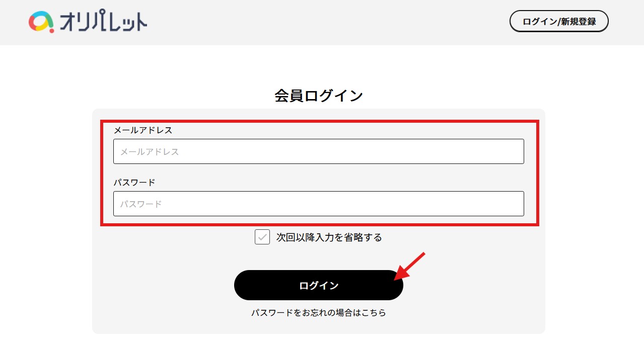Click the メールアドレス field label

143,130
